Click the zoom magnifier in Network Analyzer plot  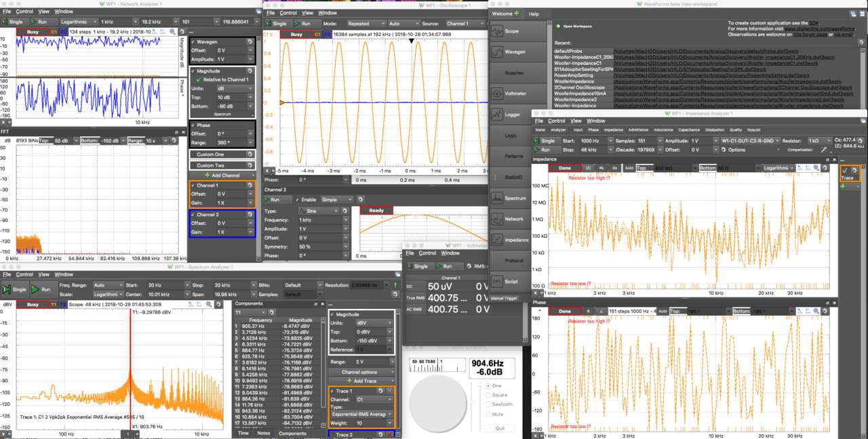tap(173, 32)
